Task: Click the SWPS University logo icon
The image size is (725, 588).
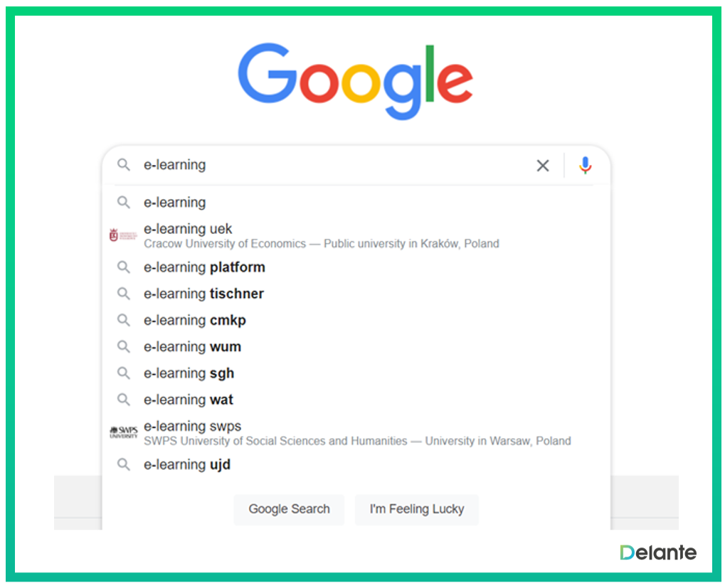Action: [x=123, y=432]
